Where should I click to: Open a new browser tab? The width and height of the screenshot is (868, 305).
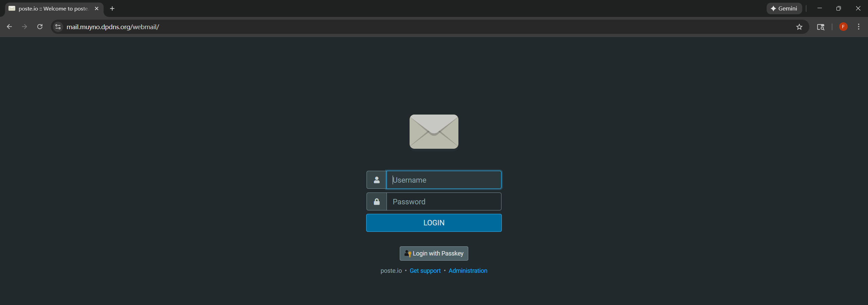pyautogui.click(x=112, y=8)
